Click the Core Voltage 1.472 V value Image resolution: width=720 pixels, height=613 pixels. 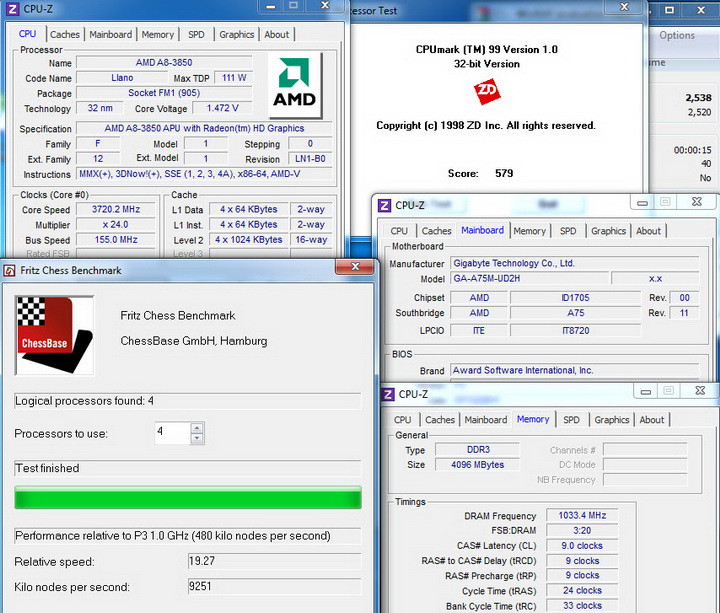222,108
